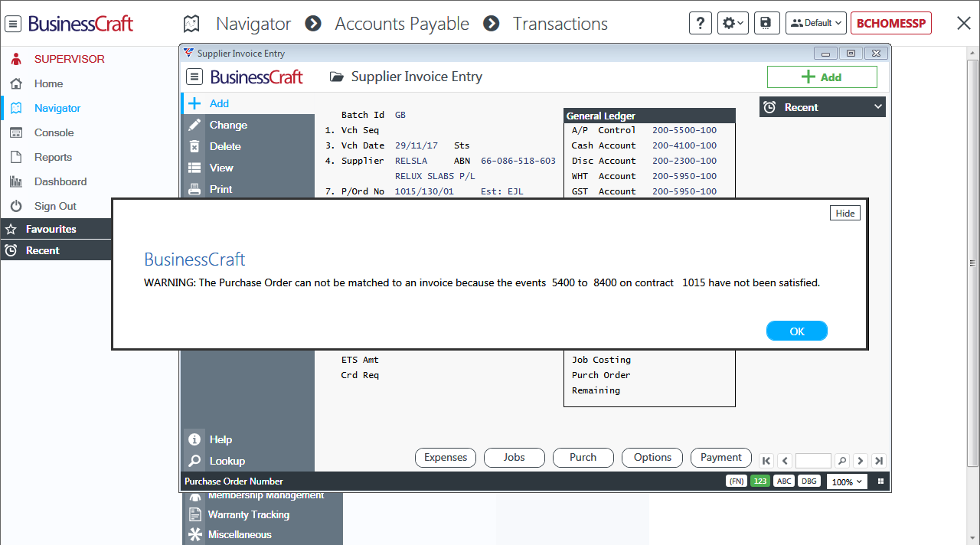980x545 pixels.
Task: Expand the Default user profile dropdown
Action: (x=816, y=23)
